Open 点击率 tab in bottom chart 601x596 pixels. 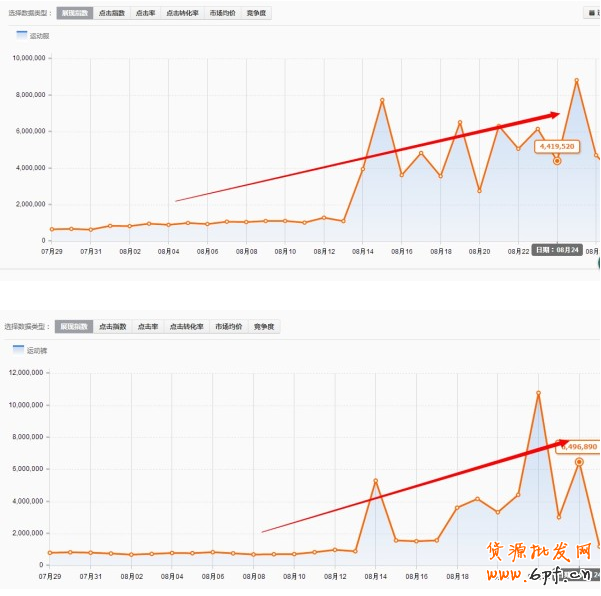(148, 326)
